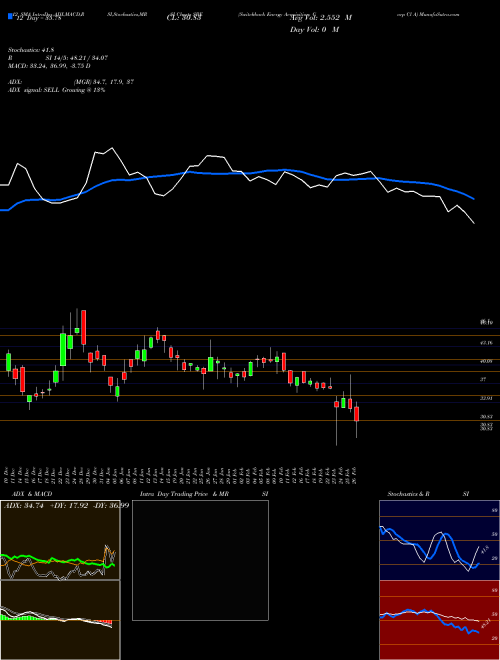Click the 37 price axis label
The width and height of the screenshot is (500, 660).
pyautogui.click(x=483, y=379)
